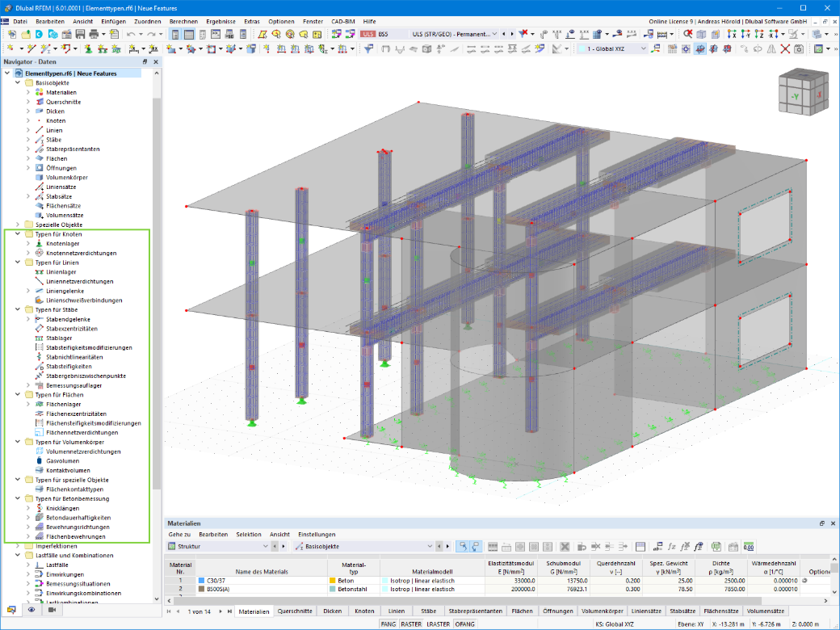Screen dimensions: 840x630
Task: Toggle the OFANG object snap button
Action: [465, 624]
